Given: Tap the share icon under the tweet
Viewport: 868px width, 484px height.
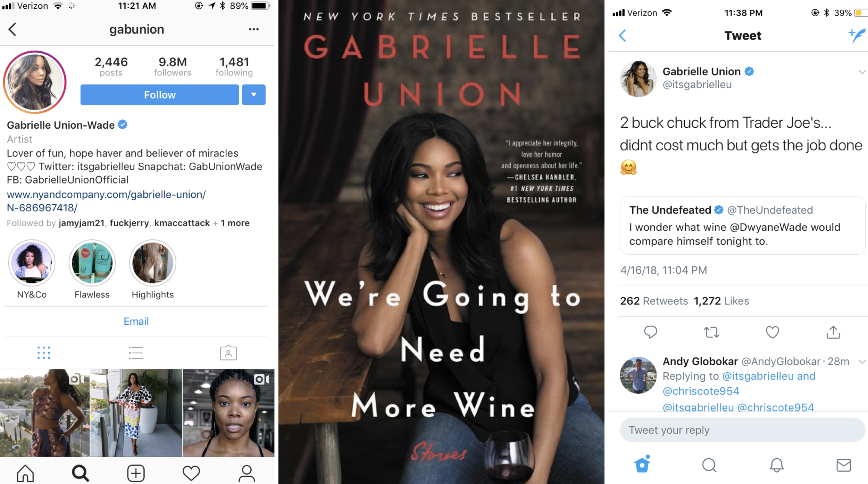Looking at the screenshot, I should point(833,332).
